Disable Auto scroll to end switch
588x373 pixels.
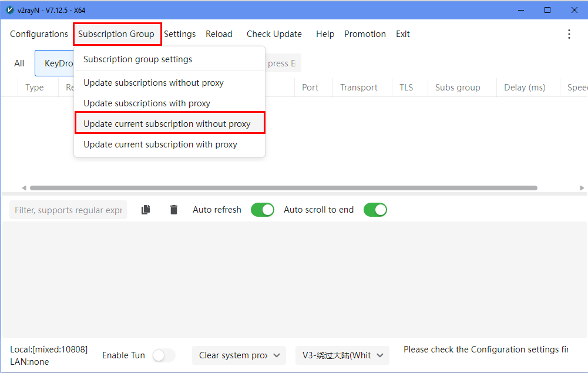(375, 210)
